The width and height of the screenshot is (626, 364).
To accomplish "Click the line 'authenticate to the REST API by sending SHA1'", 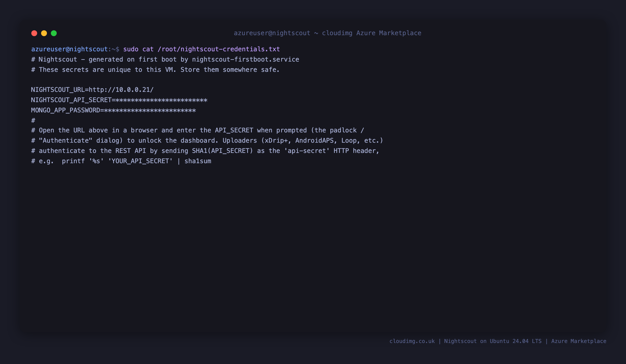I will click(205, 151).
